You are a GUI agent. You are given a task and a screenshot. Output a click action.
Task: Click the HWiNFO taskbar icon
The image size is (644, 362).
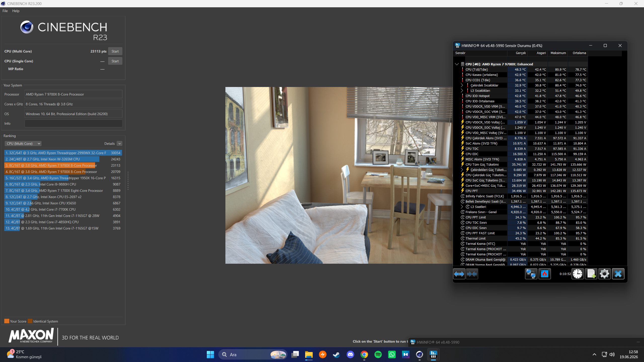tap(433, 354)
